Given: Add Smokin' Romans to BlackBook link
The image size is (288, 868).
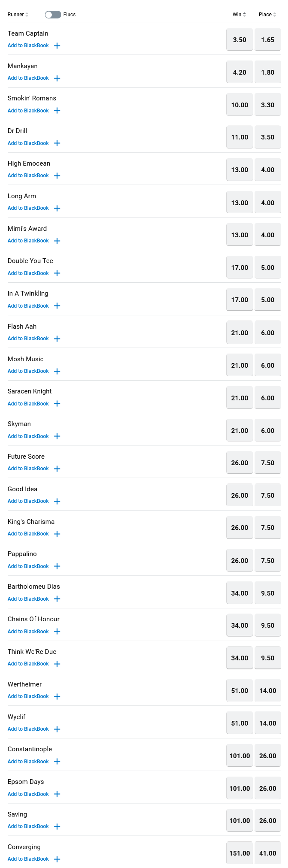Looking at the screenshot, I should click(28, 111).
